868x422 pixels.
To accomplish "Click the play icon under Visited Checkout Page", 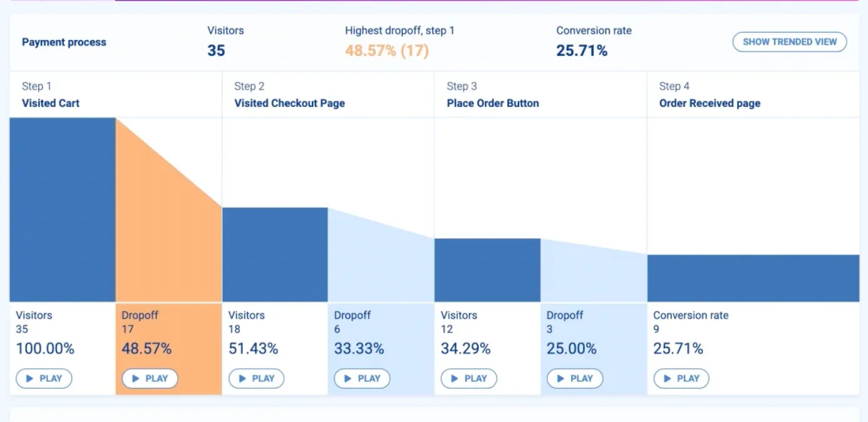I will point(256,378).
